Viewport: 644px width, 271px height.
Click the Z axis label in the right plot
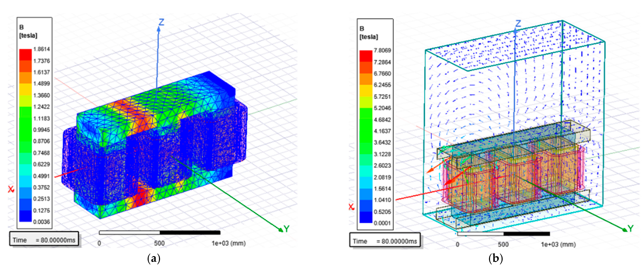[518, 24]
